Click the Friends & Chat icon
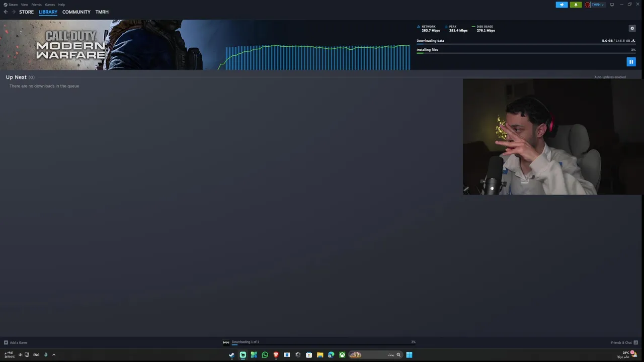644x362 pixels. pos(636,342)
